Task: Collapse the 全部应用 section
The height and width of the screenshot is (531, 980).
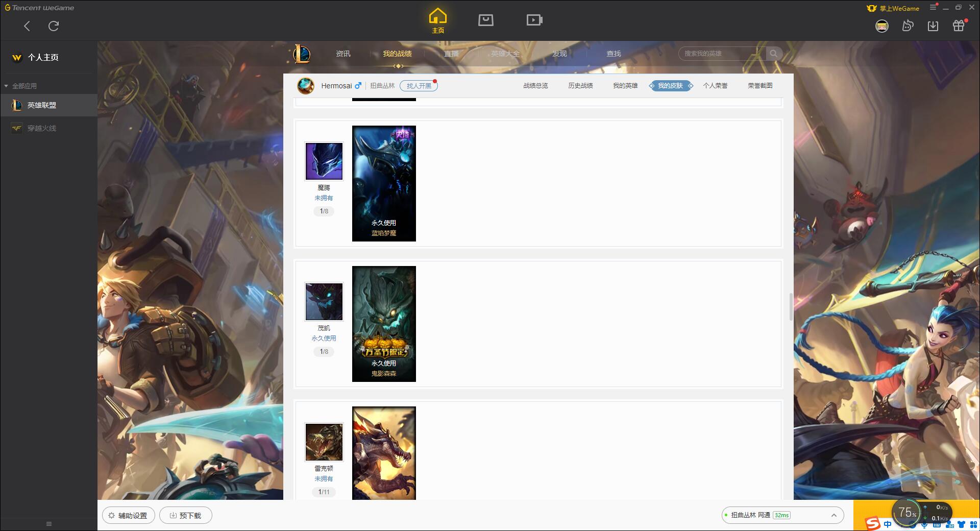Action: (20, 86)
